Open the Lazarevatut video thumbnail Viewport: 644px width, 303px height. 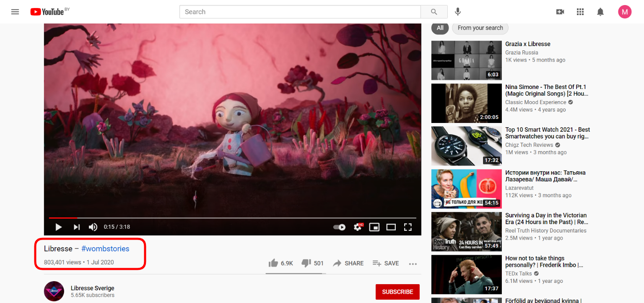pos(467,189)
